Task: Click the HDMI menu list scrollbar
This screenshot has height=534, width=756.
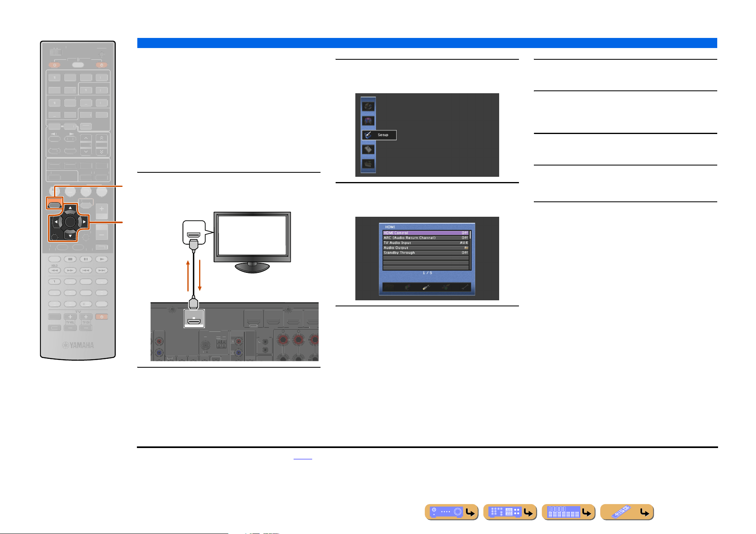Action: (x=470, y=250)
